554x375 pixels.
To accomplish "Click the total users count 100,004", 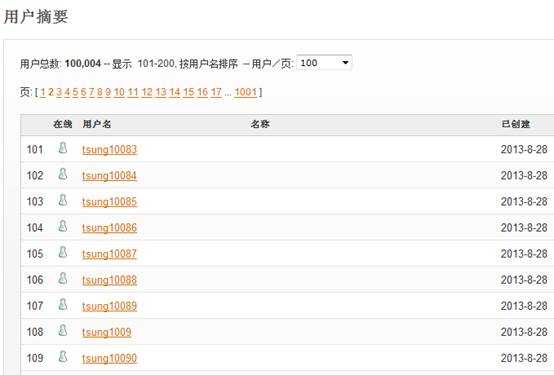I will point(83,64).
